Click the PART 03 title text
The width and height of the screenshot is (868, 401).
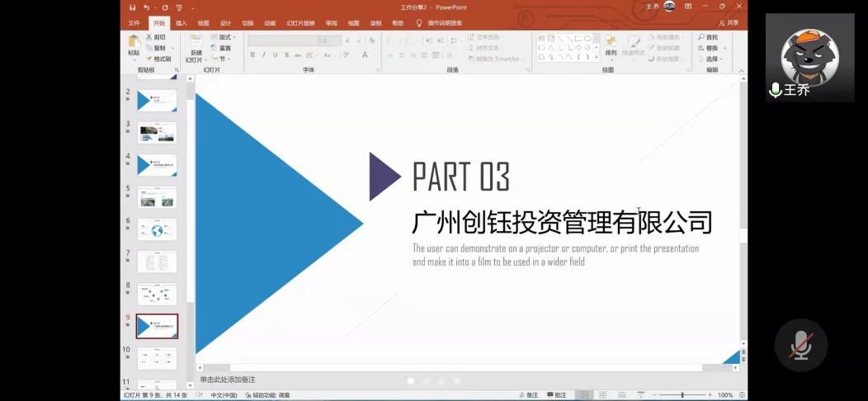(461, 176)
